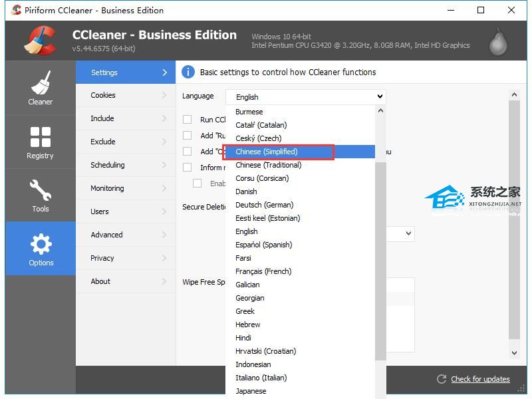Tick the Add "Run" option checkbox
This screenshot has height=399, width=532.
tap(188, 136)
